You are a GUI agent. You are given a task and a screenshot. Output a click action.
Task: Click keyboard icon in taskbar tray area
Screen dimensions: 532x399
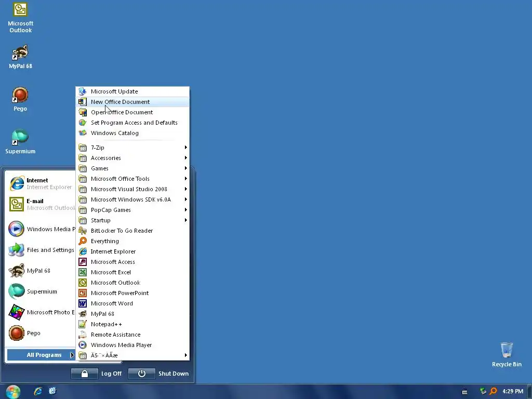click(465, 392)
